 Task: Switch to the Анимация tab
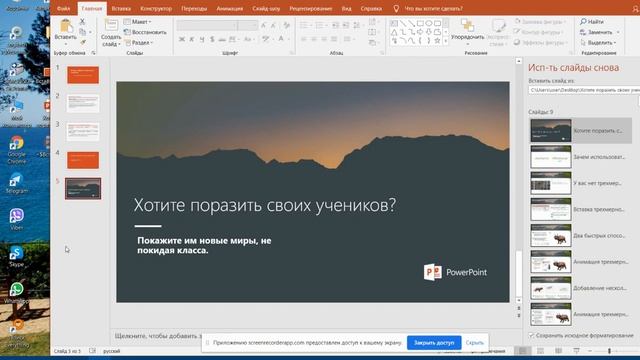click(x=229, y=9)
